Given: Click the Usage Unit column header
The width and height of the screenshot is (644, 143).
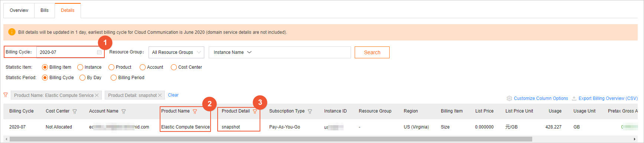Looking at the screenshot, I should click(x=585, y=111).
